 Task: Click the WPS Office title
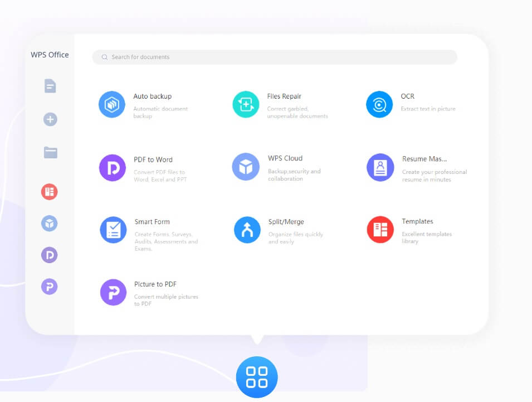tap(50, 55)
